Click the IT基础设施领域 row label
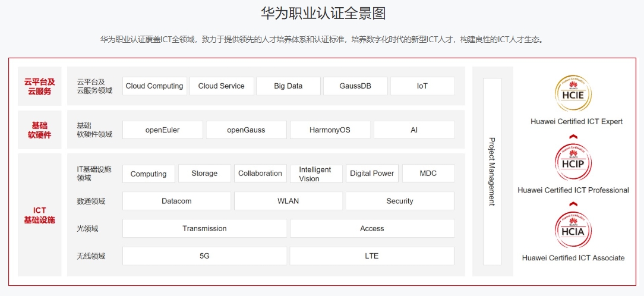Image resolution: width=644 pixels, height=296 pixels. coord(94,174)
